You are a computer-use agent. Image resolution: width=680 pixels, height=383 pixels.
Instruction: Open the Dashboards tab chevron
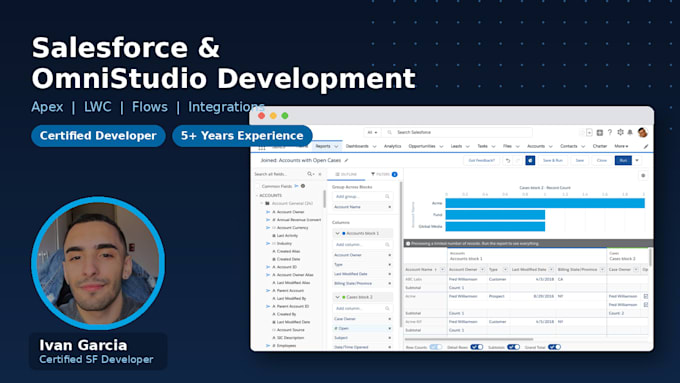pos(374,147)
